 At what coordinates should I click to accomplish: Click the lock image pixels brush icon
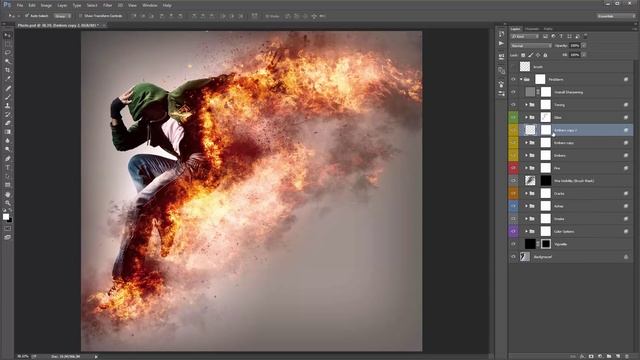pos(531,55)
